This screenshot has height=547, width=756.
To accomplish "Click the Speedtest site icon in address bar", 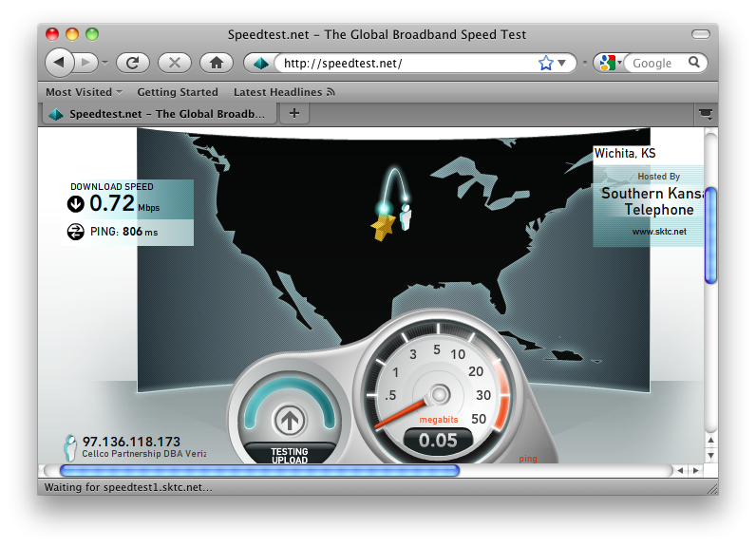I will coord(261,63).
